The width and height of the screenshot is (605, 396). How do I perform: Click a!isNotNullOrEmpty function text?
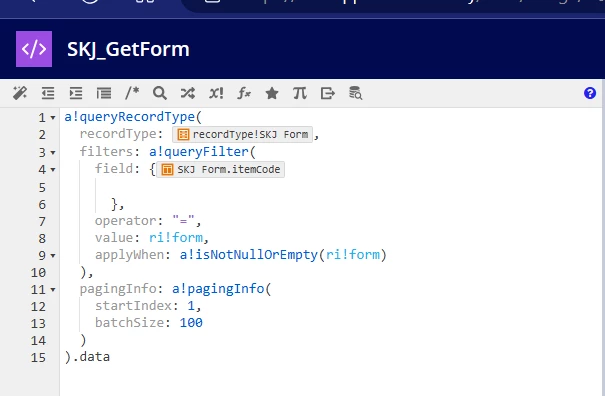(248, 255)
